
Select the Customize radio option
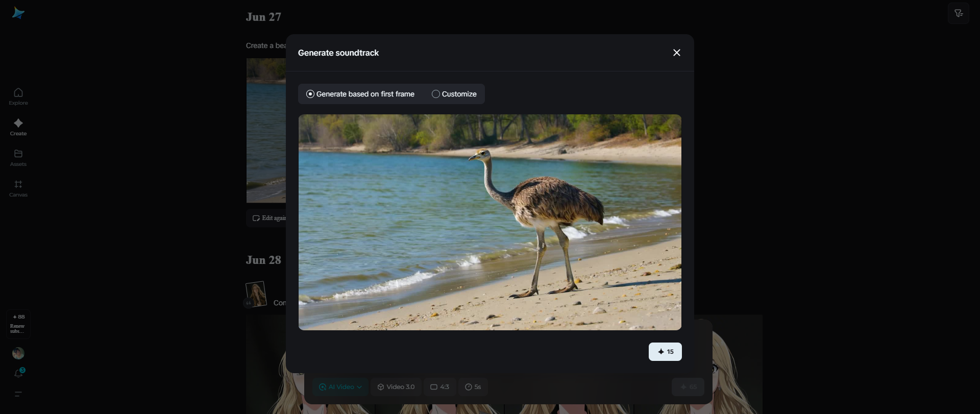pyautogui.click(x=454, y=94)
